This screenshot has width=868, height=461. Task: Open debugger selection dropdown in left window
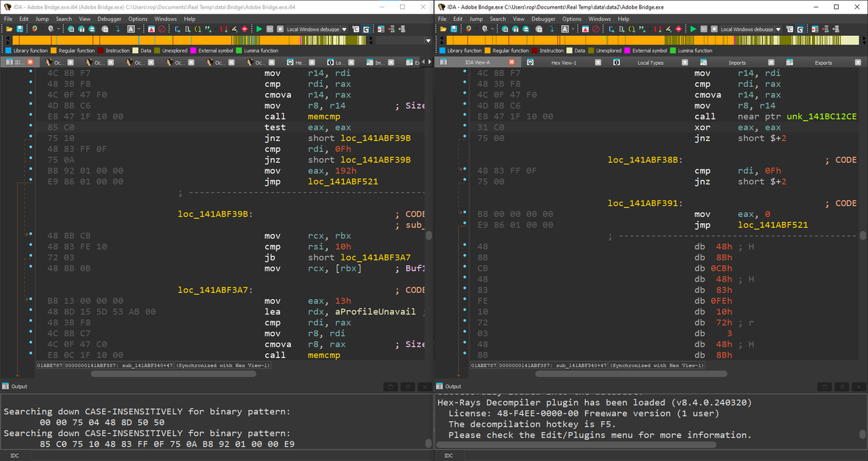(344, 29)
